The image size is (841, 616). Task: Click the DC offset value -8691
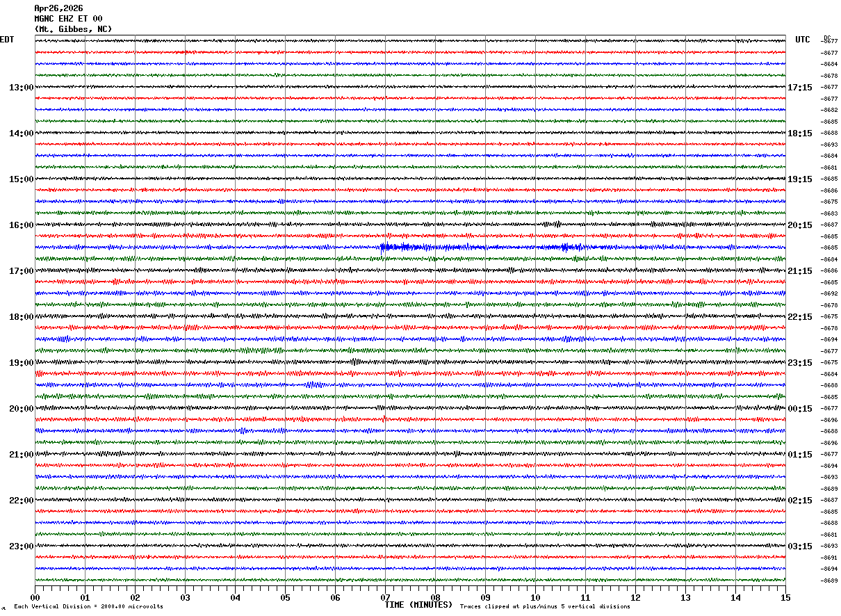(830, 558)
